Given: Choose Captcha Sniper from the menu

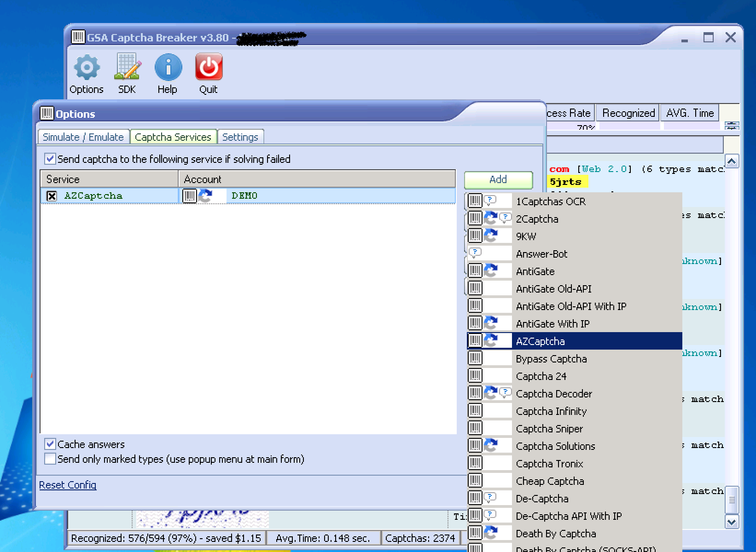Looking at the screenshot, I should tap(574, 428).
